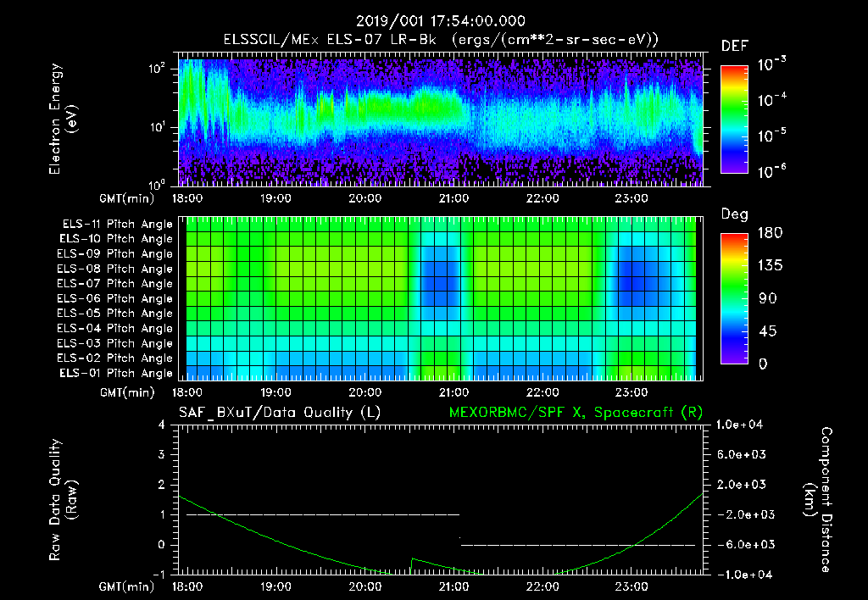Select the ELS-03 Pitch Angle row label
Viewport: 868px width, 600px height.
pos(115,344)
